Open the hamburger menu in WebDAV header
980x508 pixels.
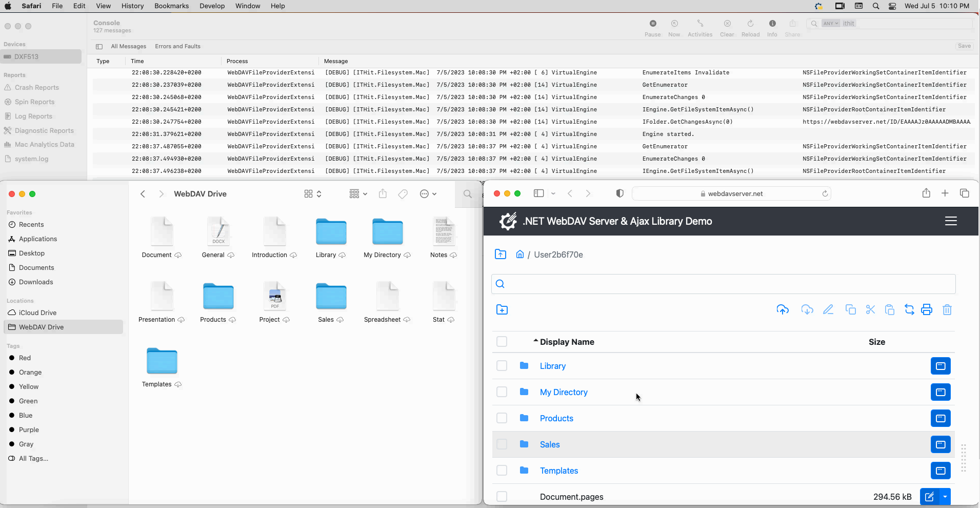[x=951, y=221]
